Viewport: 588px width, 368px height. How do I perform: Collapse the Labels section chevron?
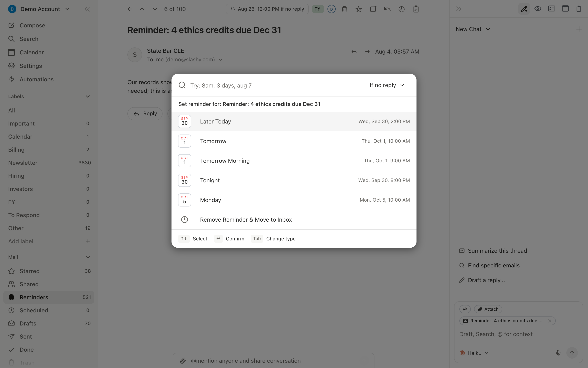(88, 97)
